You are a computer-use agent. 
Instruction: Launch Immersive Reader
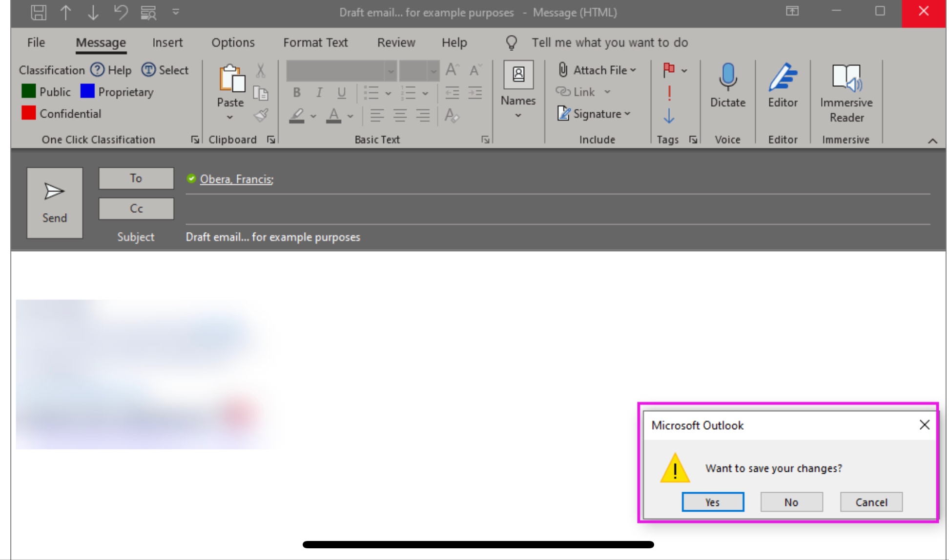(x=846, y=93)
